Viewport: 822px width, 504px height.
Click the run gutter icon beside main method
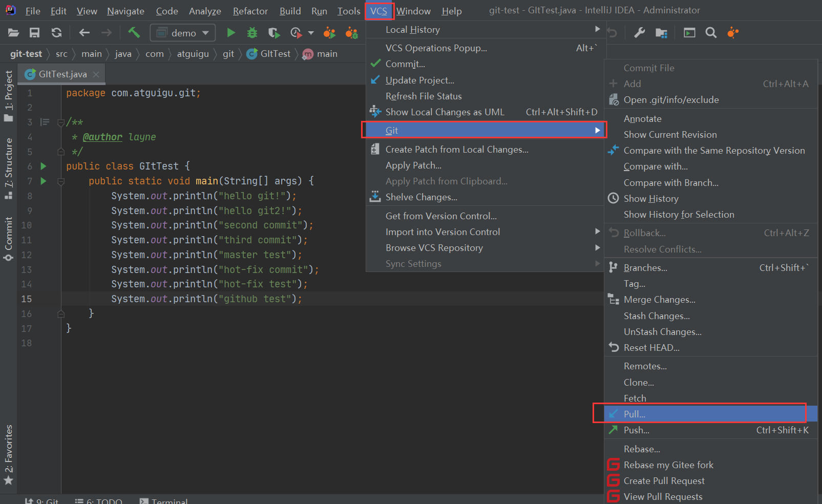tap(44, 181)
